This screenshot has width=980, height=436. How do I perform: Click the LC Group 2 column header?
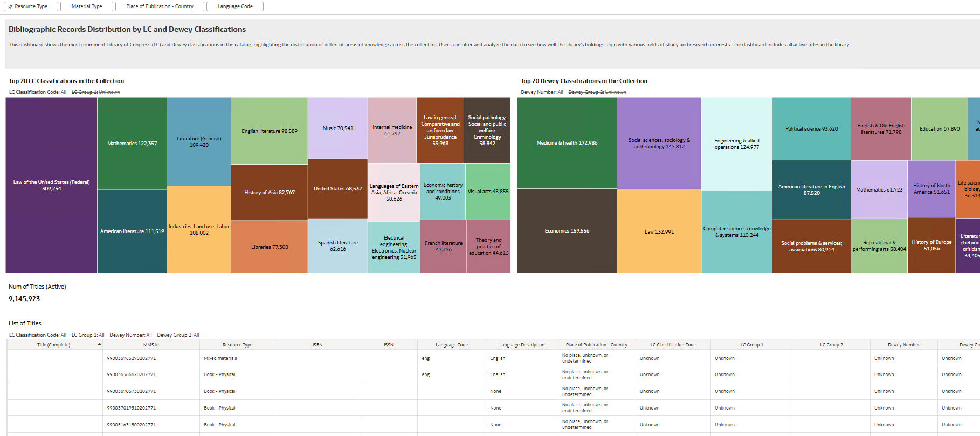[x=831, y=345]
